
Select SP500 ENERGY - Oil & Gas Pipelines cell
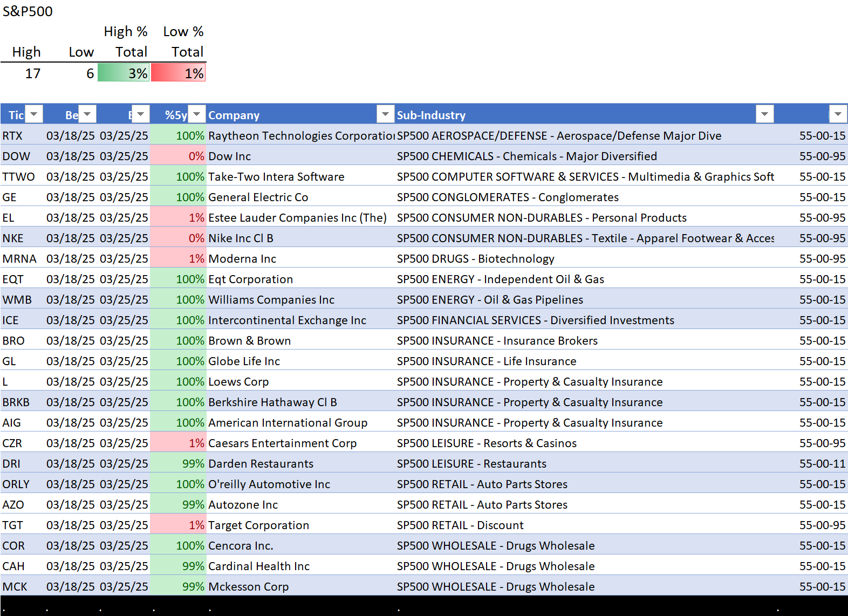pyautogui.click(x=585, y=299)
